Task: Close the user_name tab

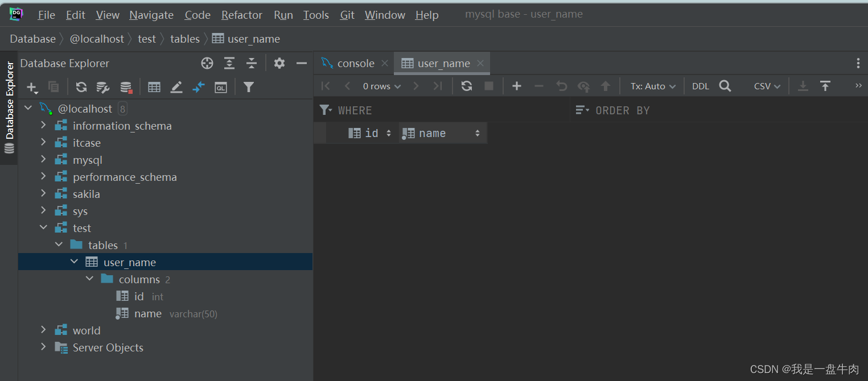Action: click(480, 63)
